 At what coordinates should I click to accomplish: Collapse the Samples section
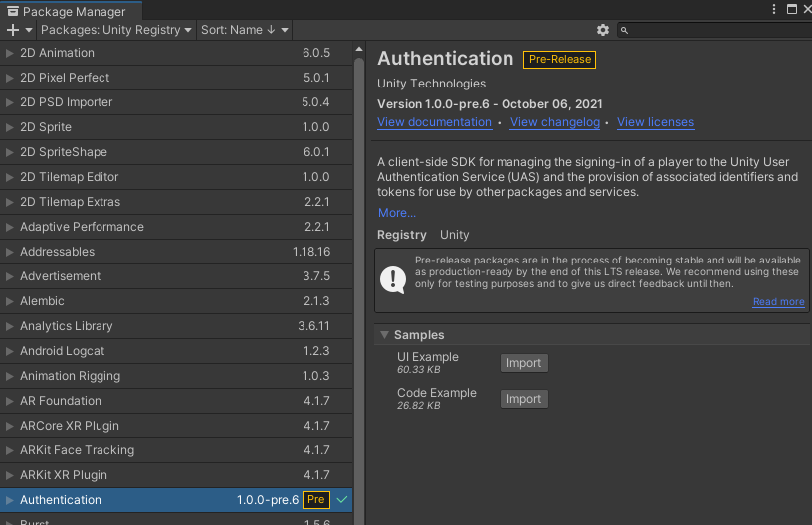pos(385,335)
